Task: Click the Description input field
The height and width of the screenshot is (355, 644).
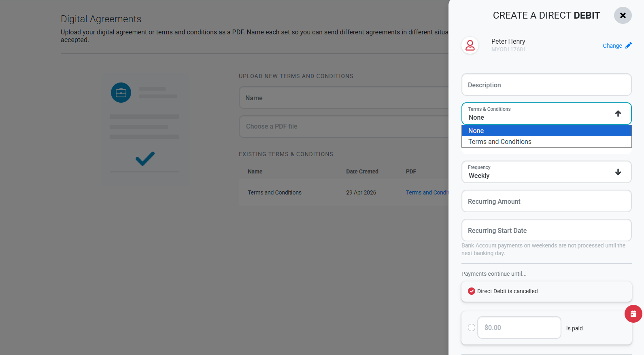Action: tap(546, 85)
